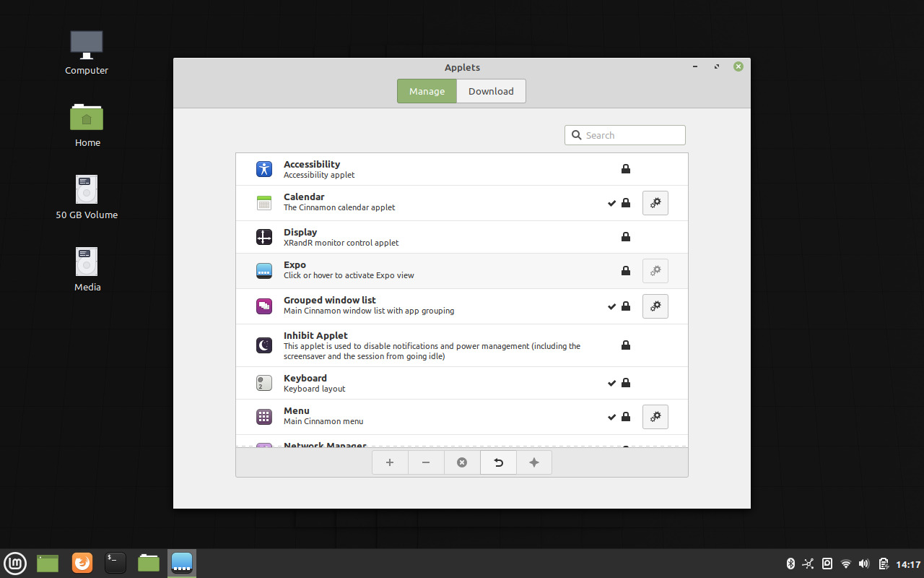The width and height of the screenshot is (924, 578).
Task: Launch Firefox from the taskbar
Action: pos(82,563)
